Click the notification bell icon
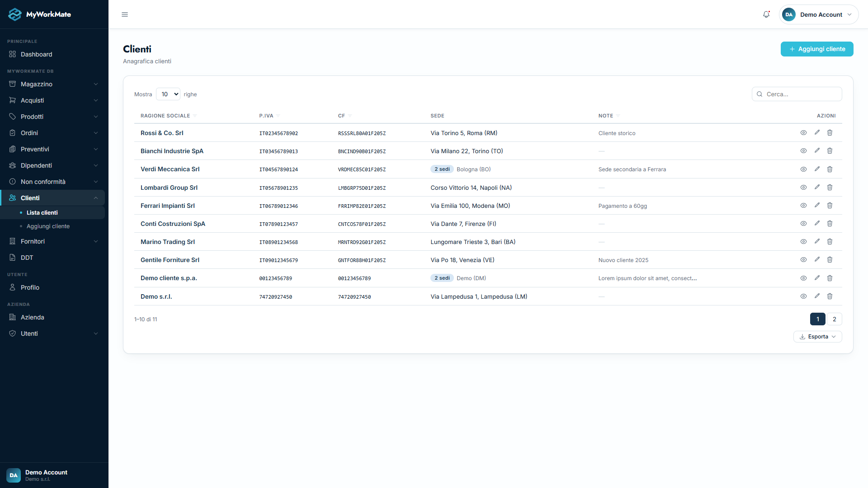 (x=766, y=14)
